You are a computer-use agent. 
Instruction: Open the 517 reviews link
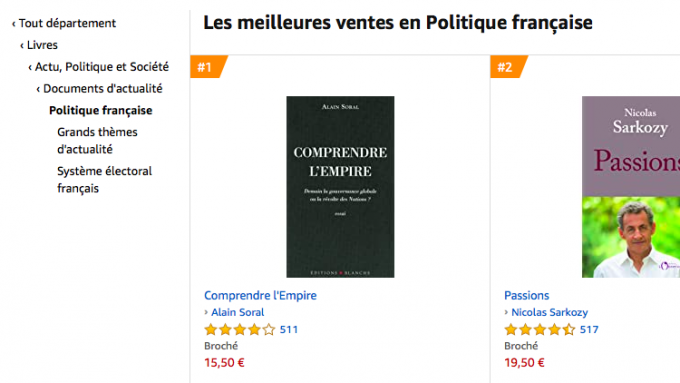(x=589, y=330)
